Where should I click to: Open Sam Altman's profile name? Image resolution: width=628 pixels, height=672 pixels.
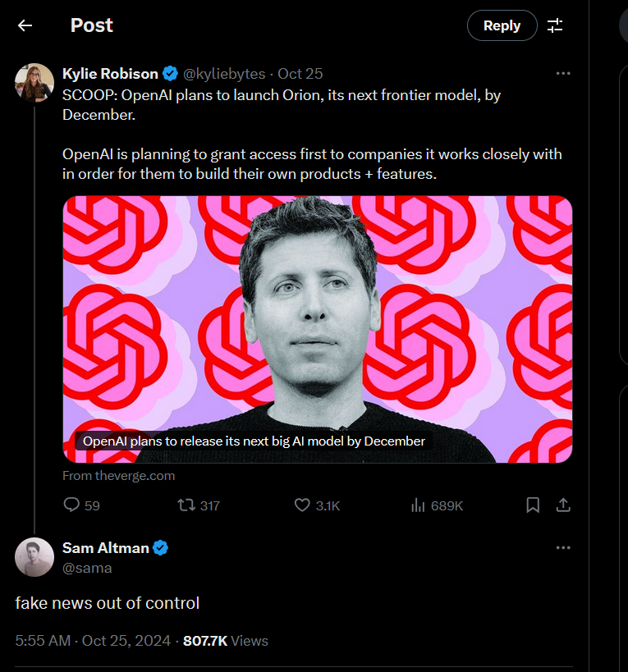tap(107, 548)
